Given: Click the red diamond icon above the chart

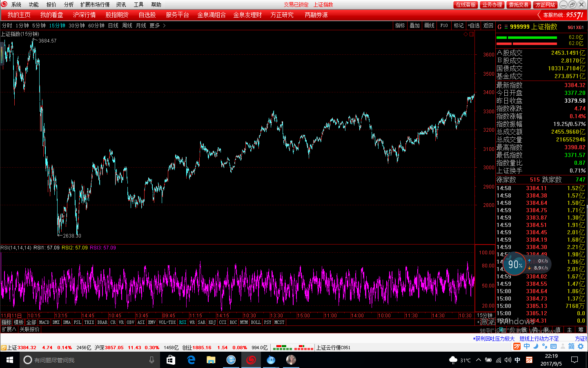Looking at the screenshot, I should coord(465,34).
